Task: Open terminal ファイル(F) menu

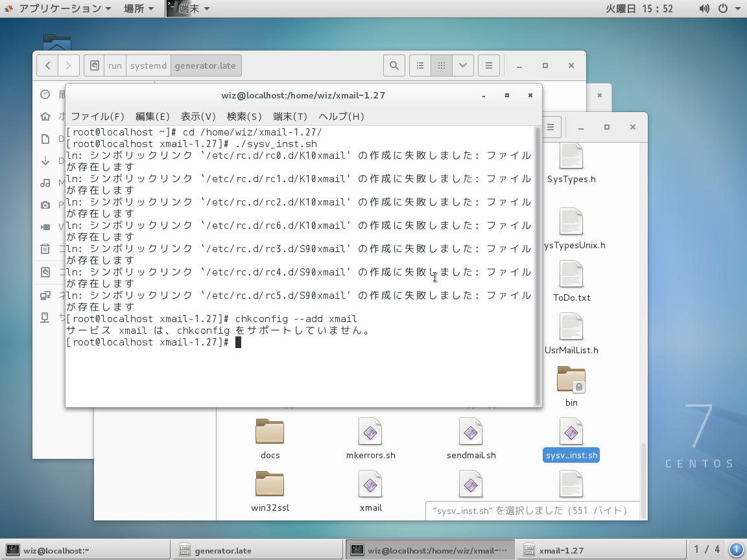Action: pos(98,116)
